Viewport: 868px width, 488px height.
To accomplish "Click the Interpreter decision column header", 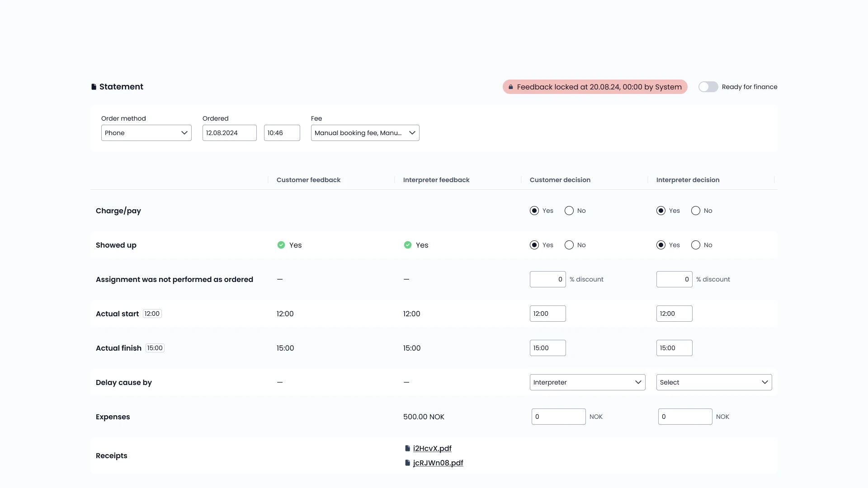I will point(688,180).
